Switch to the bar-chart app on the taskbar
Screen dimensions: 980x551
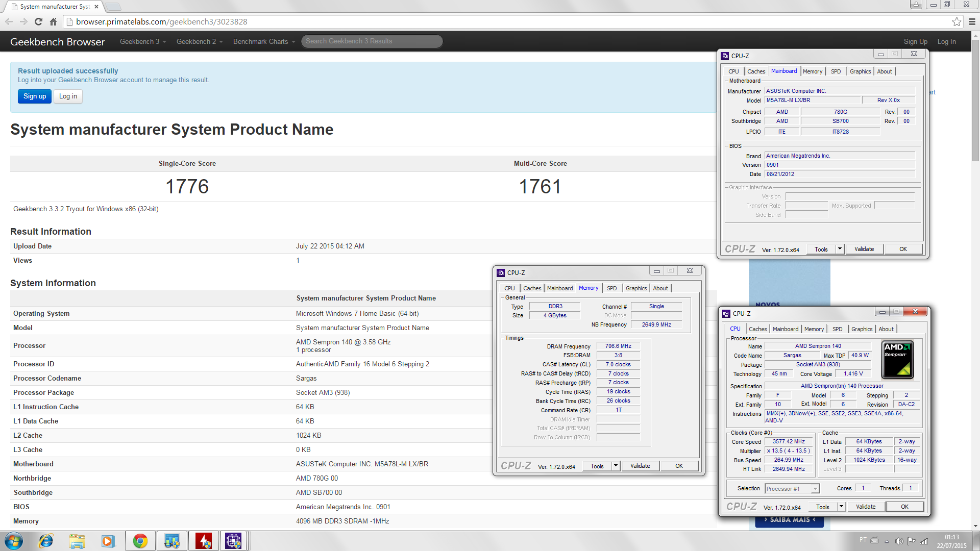pos(171,541)
